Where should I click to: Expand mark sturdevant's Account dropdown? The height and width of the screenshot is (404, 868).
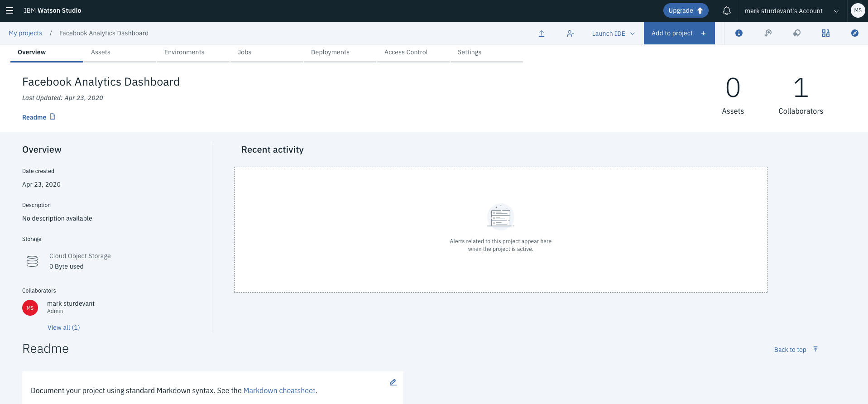(x=792, y=11)
